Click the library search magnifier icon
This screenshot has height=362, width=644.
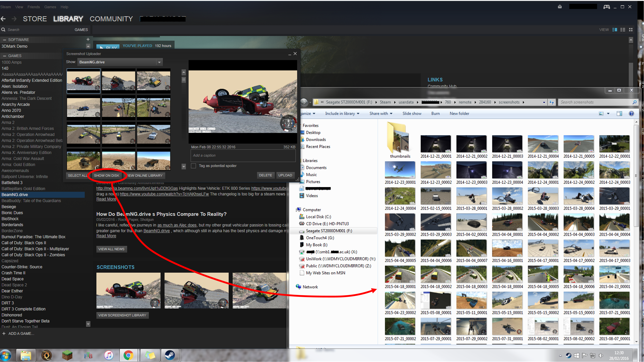(3, 30)
